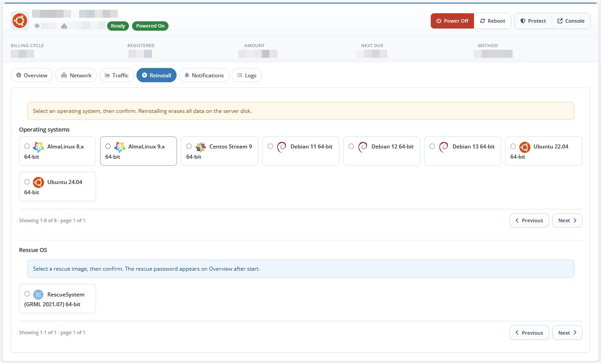602x364 pixels.
Task: Open the Console
Action: tap(571, 21)
